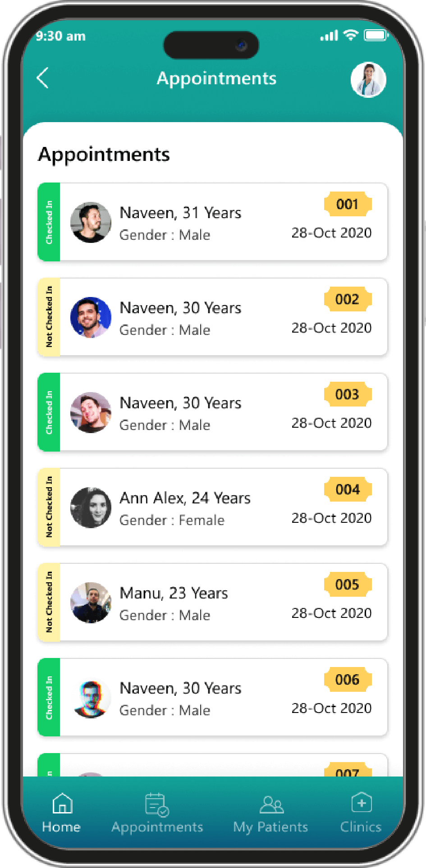Tap the Appointments calendar icon in bottom bar
Screen dimensions: 426x868
point(157,805)
